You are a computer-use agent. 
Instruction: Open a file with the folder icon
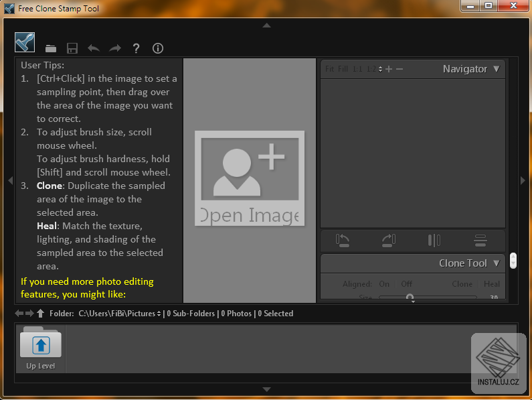pos(51,49)
